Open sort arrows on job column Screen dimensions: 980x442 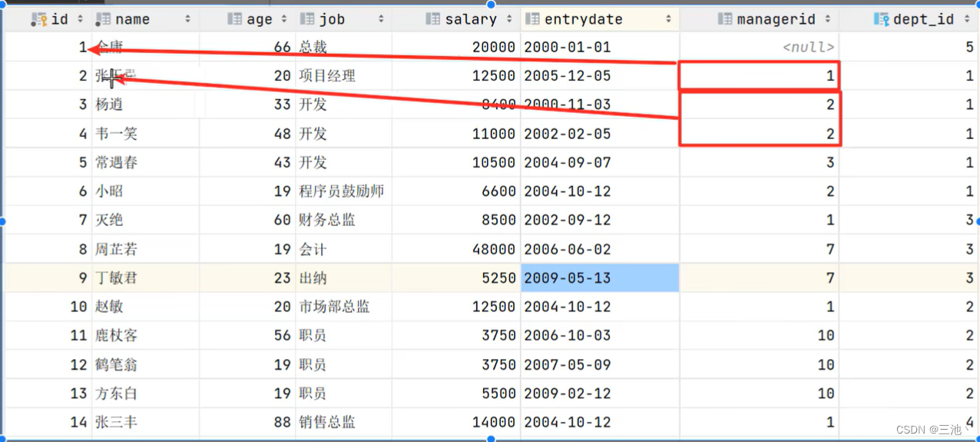[x=381, y=19]
